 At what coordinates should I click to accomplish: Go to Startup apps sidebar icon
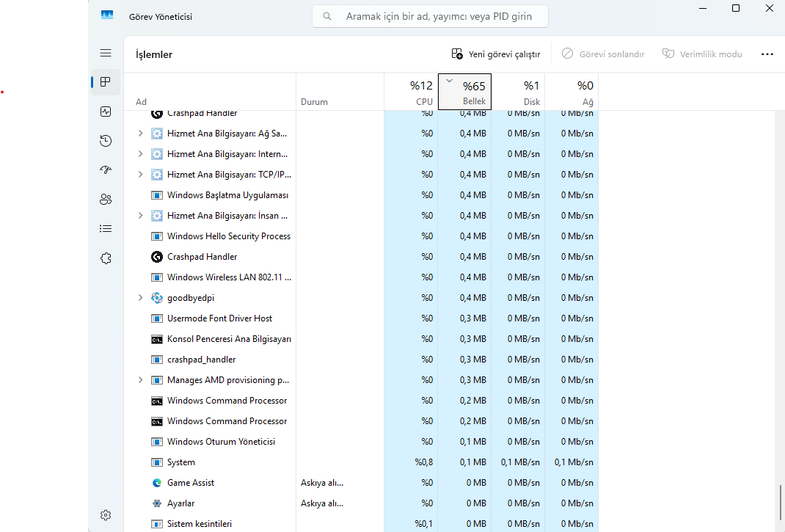coord(106,170)
